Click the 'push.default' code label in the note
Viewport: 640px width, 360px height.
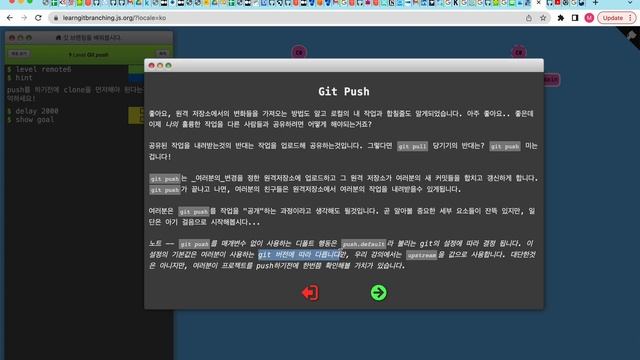(x=363, y=244)
